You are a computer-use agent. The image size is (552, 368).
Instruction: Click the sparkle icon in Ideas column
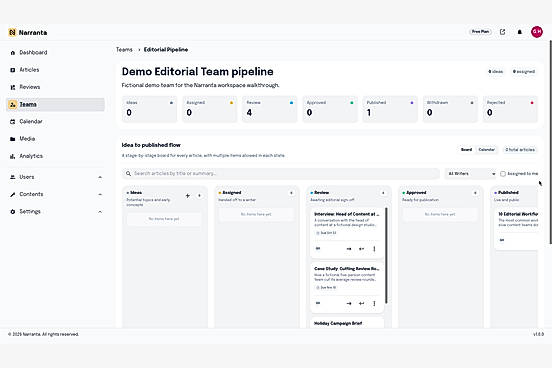pyautogui.click(x=188, y=195)
